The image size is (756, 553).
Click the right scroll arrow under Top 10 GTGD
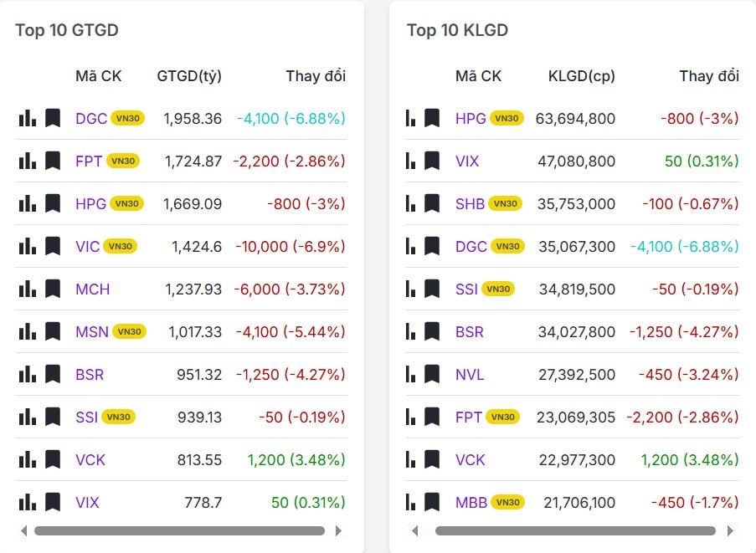click(339, 530)
